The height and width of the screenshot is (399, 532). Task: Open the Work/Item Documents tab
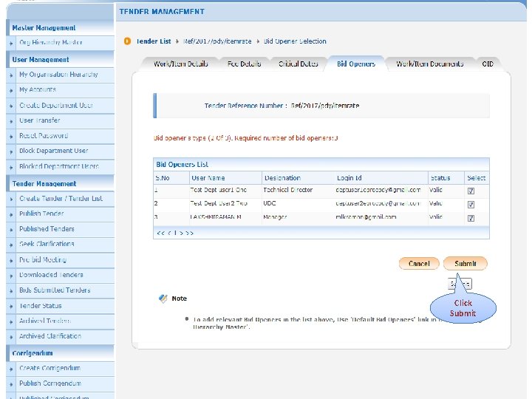(429, 64)
